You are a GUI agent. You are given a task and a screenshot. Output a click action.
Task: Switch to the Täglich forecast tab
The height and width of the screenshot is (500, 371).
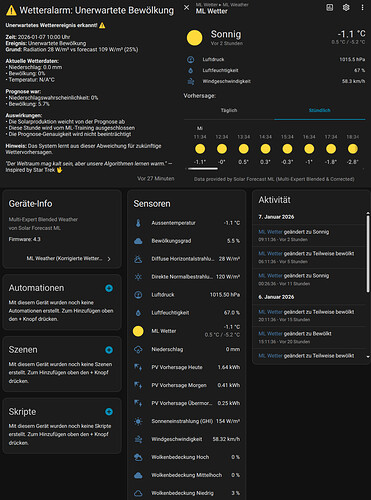point(229,110)
